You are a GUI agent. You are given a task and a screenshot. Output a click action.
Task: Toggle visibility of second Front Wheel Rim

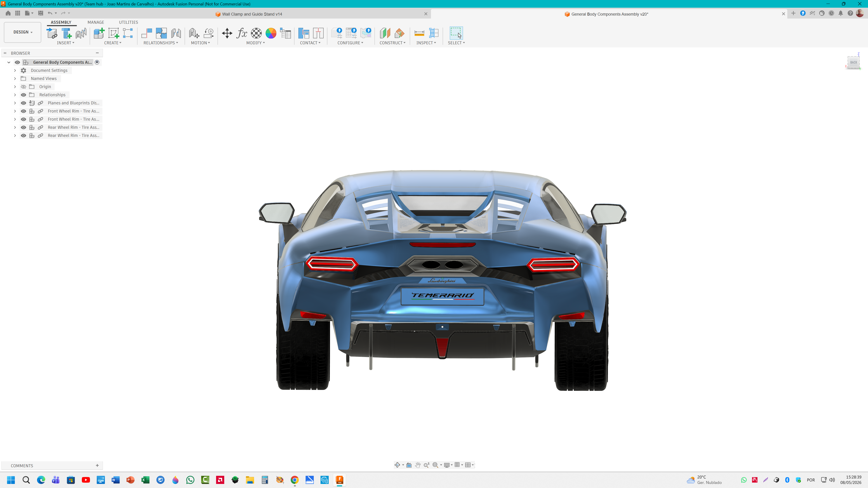23,119
